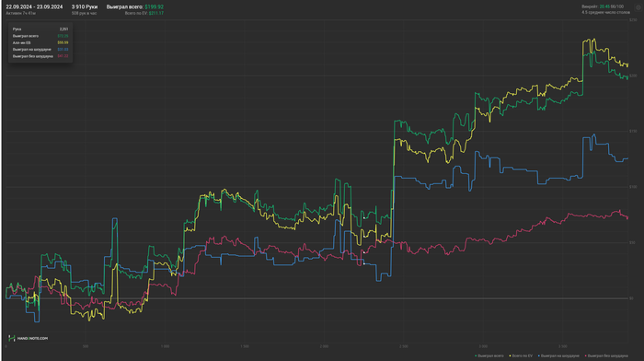
Task: Click the 'Винрейт' bb/100 statistic
Action: click(x=603, y=6)
